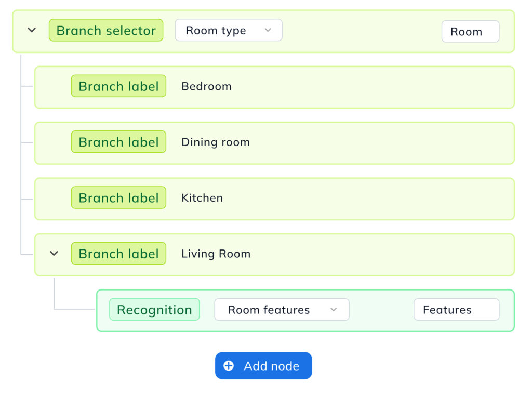Viewport: 532px width, 395px height.
Task: Click the Branch selector node icon
Action: (106, 30)
